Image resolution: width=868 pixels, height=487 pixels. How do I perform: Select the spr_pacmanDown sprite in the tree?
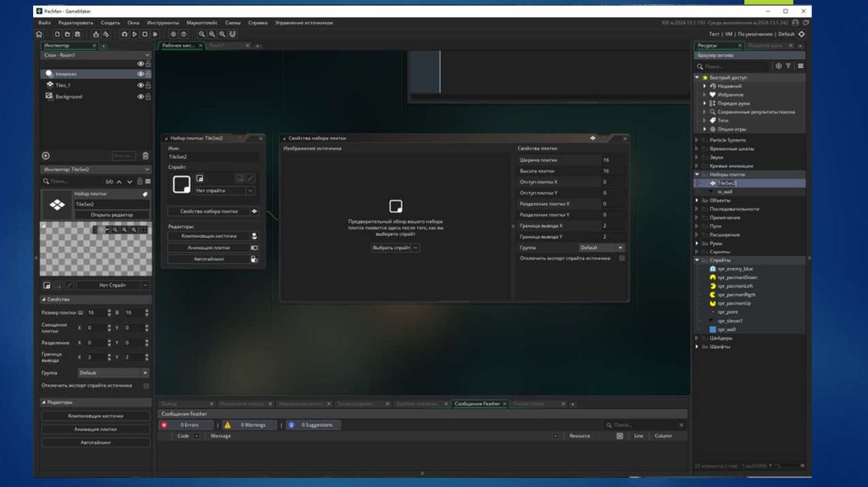737,277
